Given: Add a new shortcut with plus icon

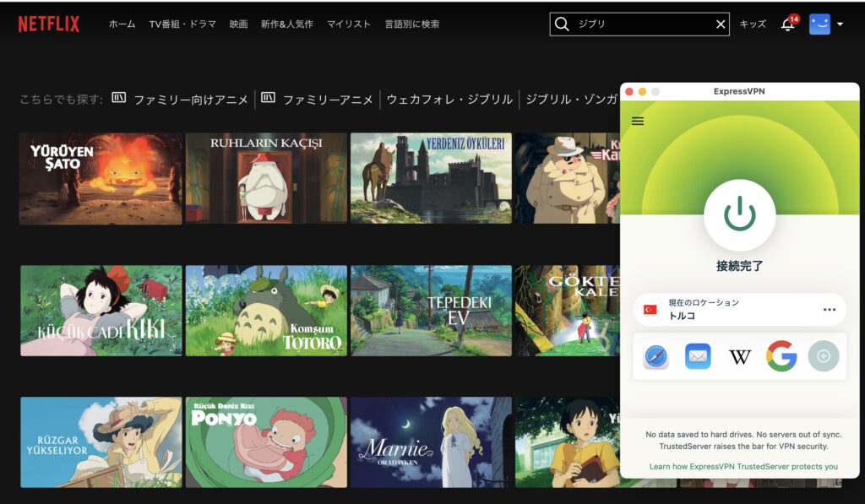Looking at the screenshot, I should tap(823, 356).
